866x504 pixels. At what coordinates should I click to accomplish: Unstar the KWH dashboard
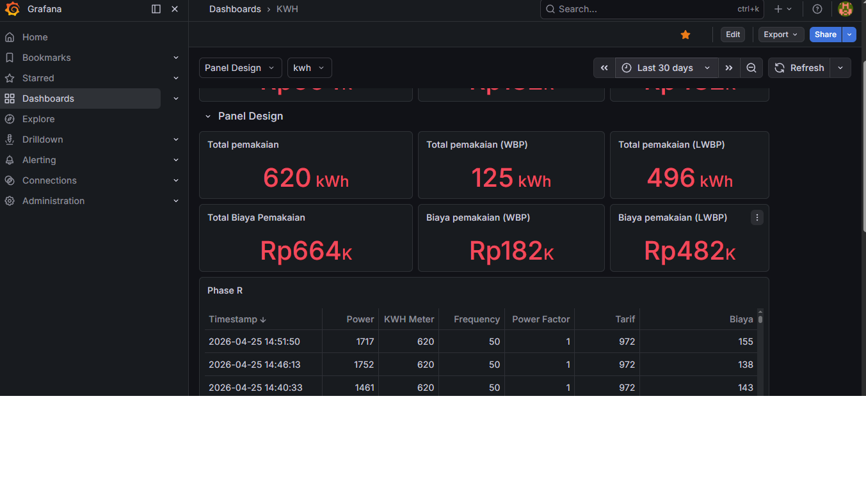(686, 35)
